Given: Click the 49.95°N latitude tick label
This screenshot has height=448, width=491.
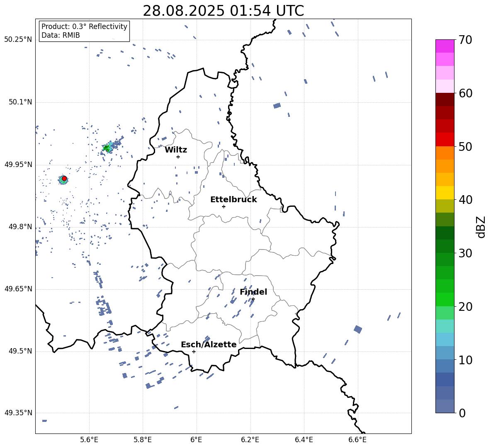Looking at the screenshot, I should click(18, 165).
